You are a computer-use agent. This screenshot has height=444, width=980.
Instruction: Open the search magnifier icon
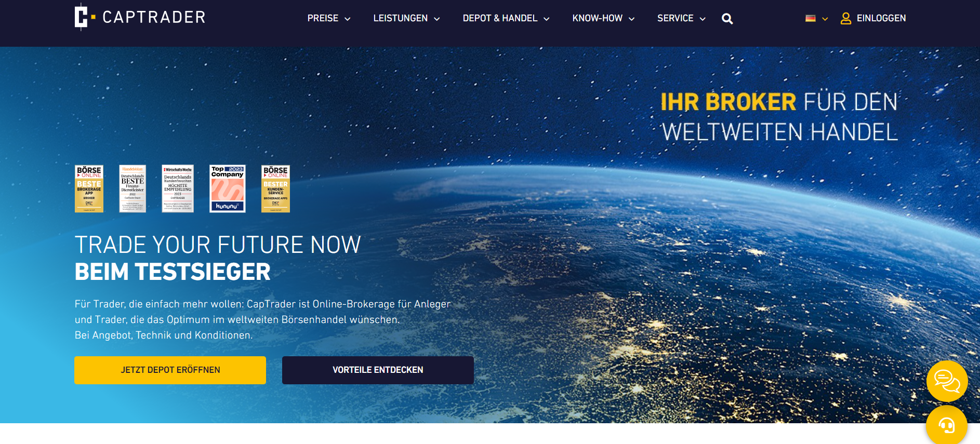pos(727,19)
